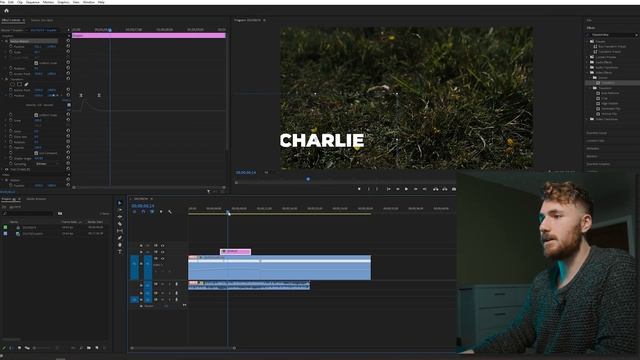Toggle Linked Selection in timeline
The height and width of the screenshot is (360, 640).
[x=152, y=212]
